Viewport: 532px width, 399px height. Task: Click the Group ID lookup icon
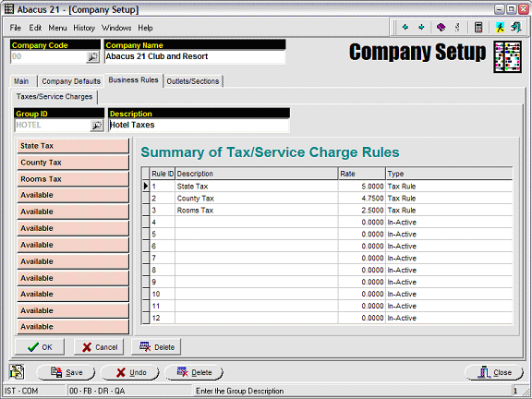[x=97, y=126]
